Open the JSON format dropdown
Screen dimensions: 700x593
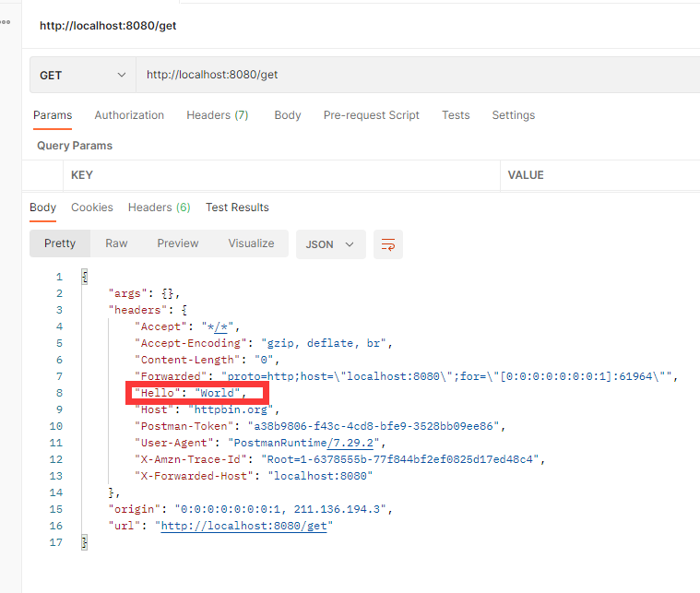(330, 244)
